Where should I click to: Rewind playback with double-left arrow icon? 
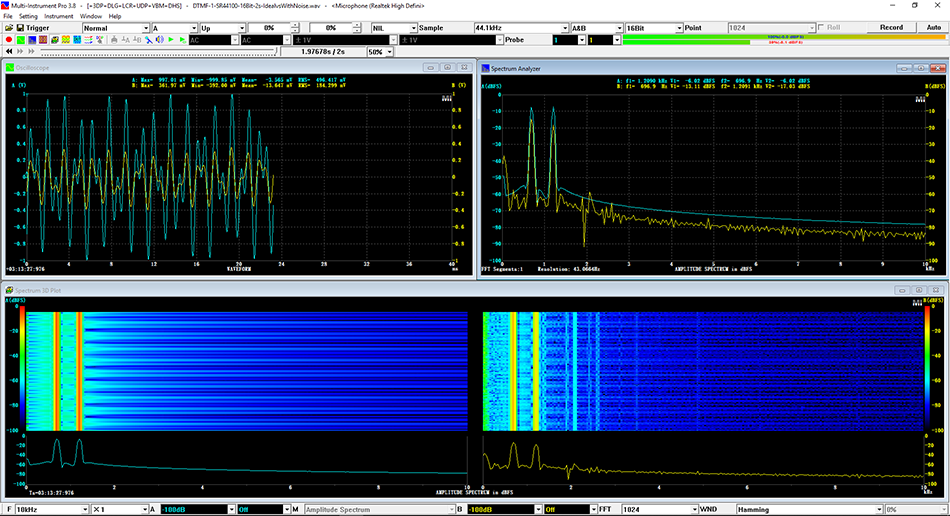click(x=9, y=51)
